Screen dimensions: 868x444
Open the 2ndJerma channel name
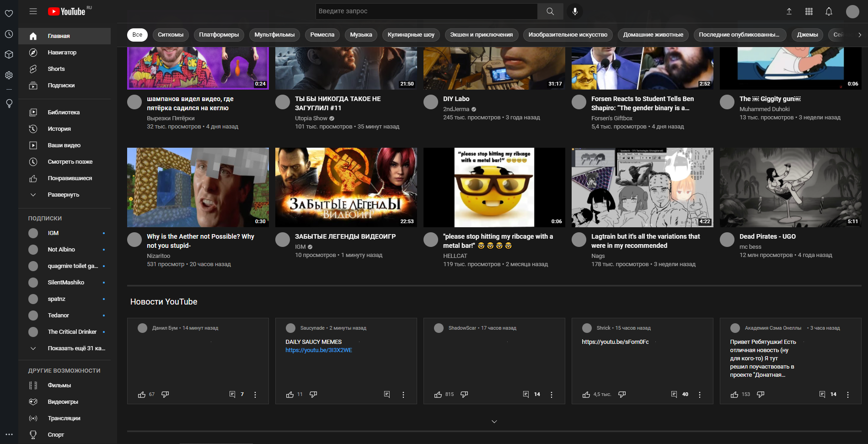(456, 109)
